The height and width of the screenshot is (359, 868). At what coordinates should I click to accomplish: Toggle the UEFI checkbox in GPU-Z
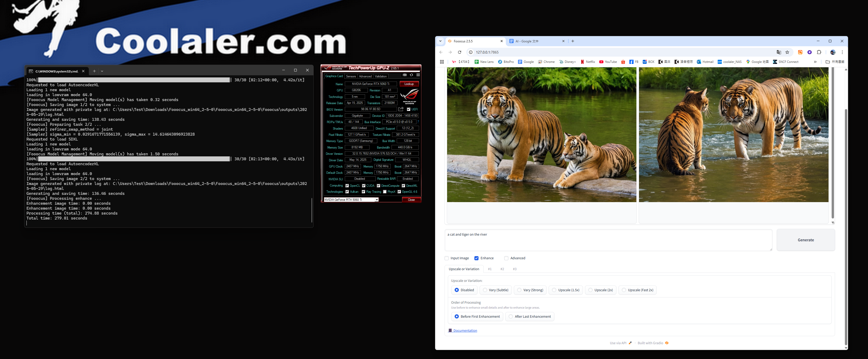[x=408, y=109]
